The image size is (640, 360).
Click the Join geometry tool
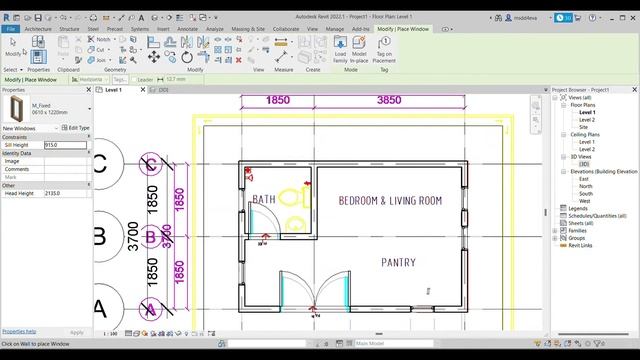[x=97, y=60]
